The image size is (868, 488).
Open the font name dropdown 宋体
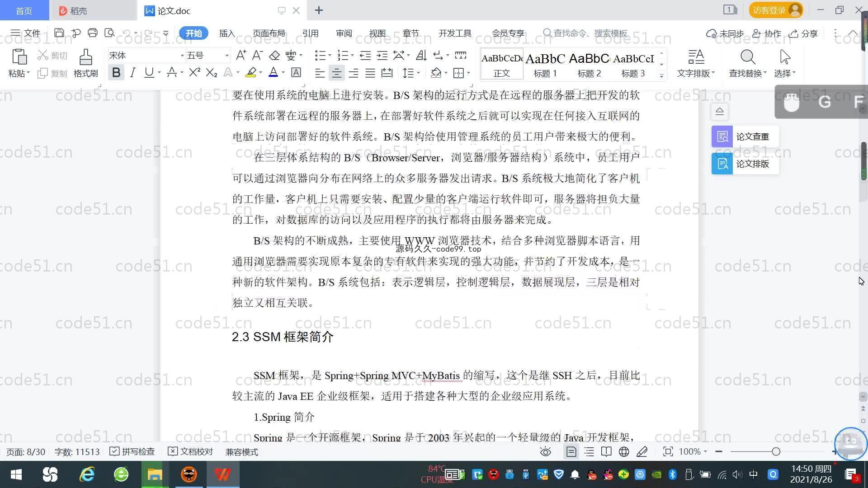click(182, 55)
